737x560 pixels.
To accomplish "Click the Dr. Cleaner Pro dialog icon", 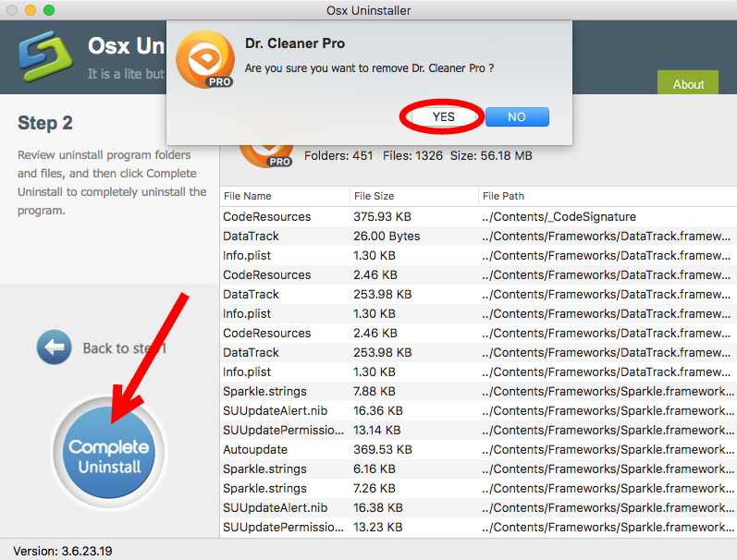I will click(x=205, y=59).
